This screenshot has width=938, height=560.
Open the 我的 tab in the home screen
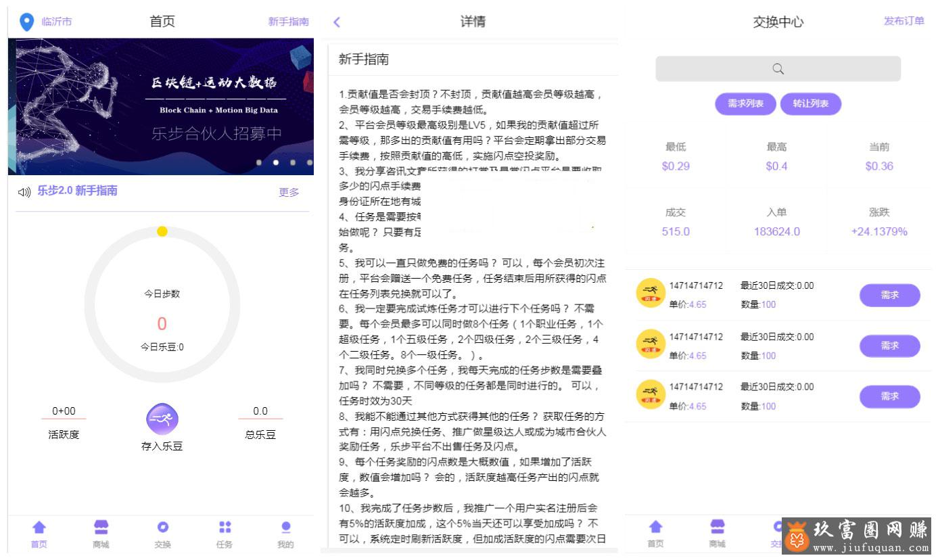[285, 534]
